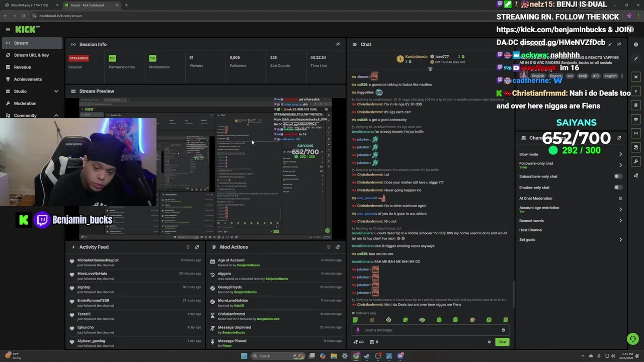
Task: Click the Kick logo
Action: [26, 30]
